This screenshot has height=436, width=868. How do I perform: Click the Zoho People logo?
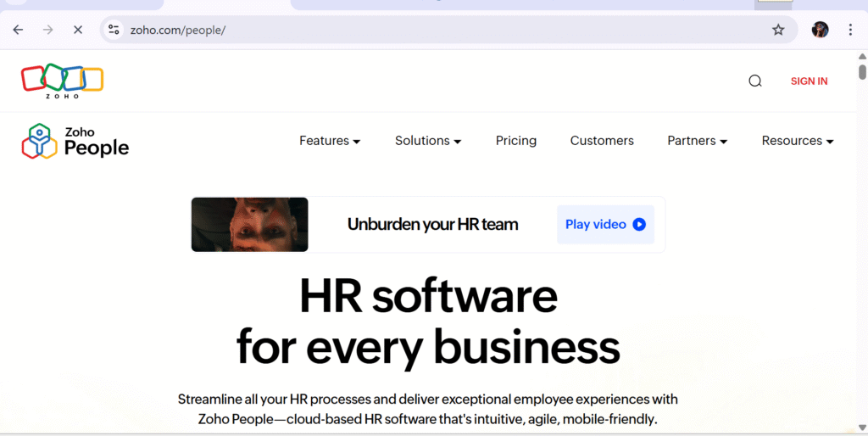point(75,141)
